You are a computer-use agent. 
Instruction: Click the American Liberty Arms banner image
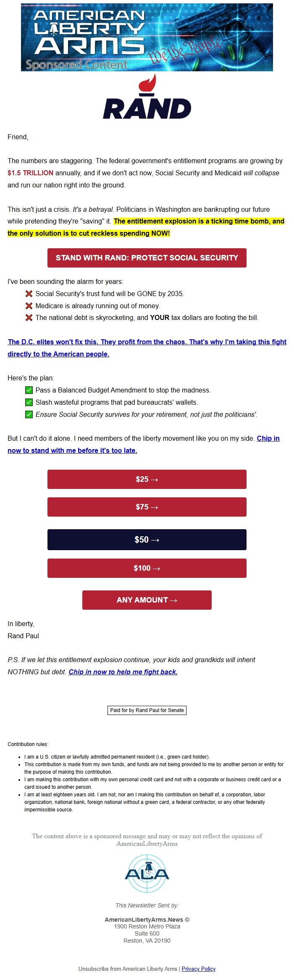tap(147, 37)
